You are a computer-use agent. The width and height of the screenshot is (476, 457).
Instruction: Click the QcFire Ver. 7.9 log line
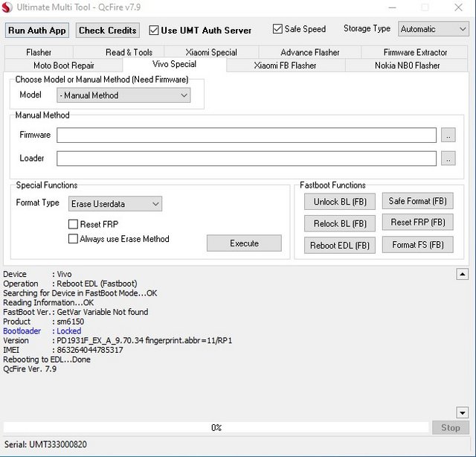click(x=30, y=369)
